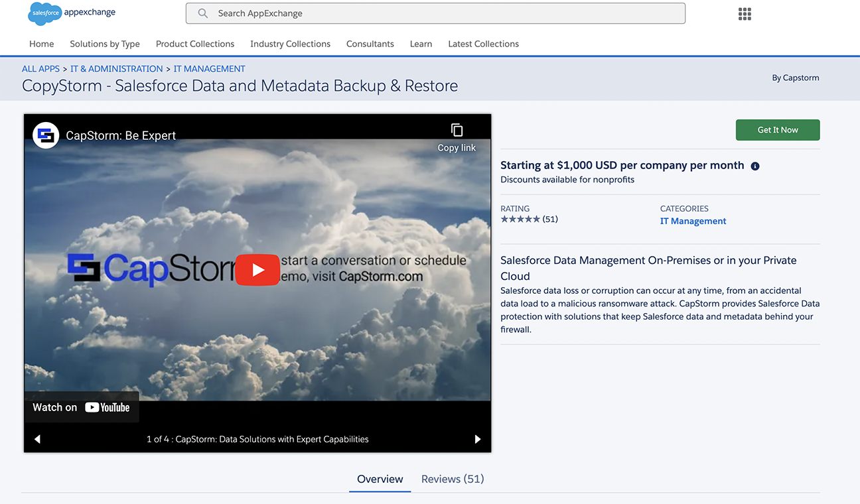Focus the Search AppExchange field
This screenshot has height=504, width=860.
(435, 13)
